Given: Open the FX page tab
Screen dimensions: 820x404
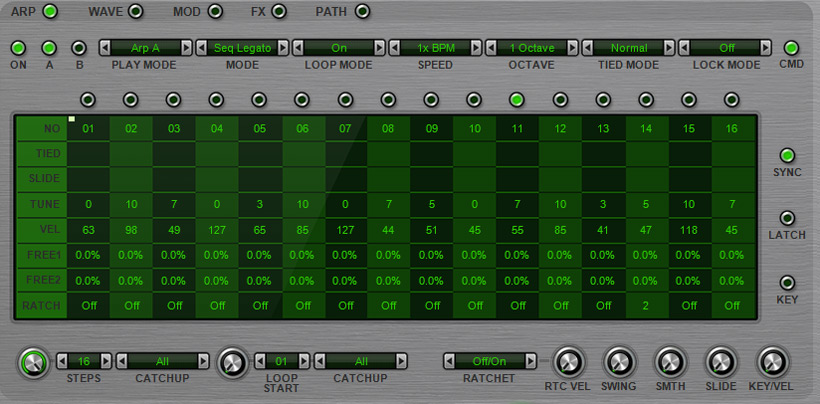Looking at the screenshot, I should click(279, 11).
